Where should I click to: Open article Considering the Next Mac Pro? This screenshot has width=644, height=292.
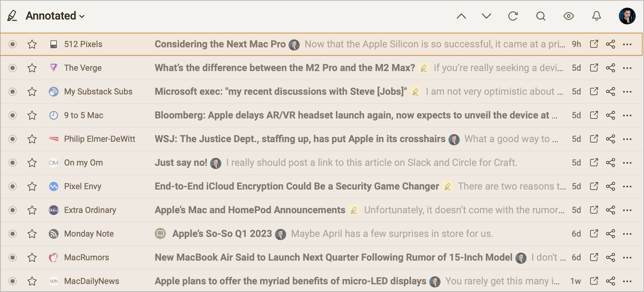tap(220, 44)
